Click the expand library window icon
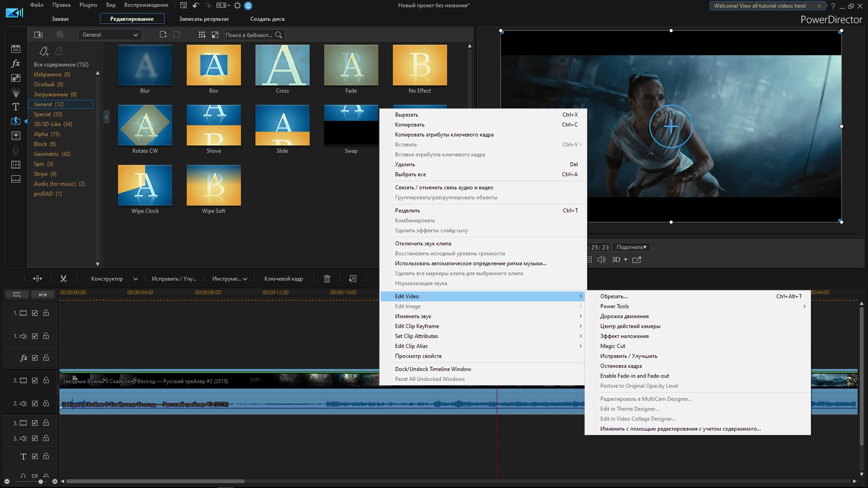868x488 pixels. [x=215, y=35]
